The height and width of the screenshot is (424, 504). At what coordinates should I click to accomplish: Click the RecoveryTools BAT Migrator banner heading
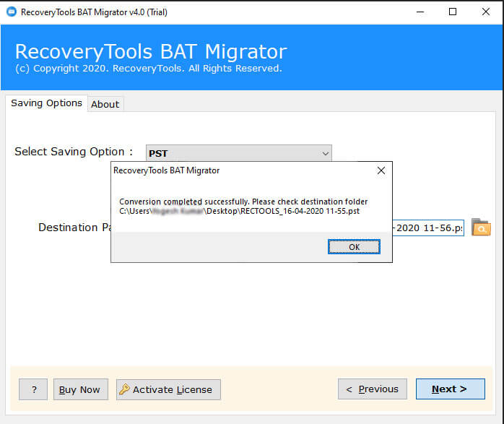tap(151, 51)
